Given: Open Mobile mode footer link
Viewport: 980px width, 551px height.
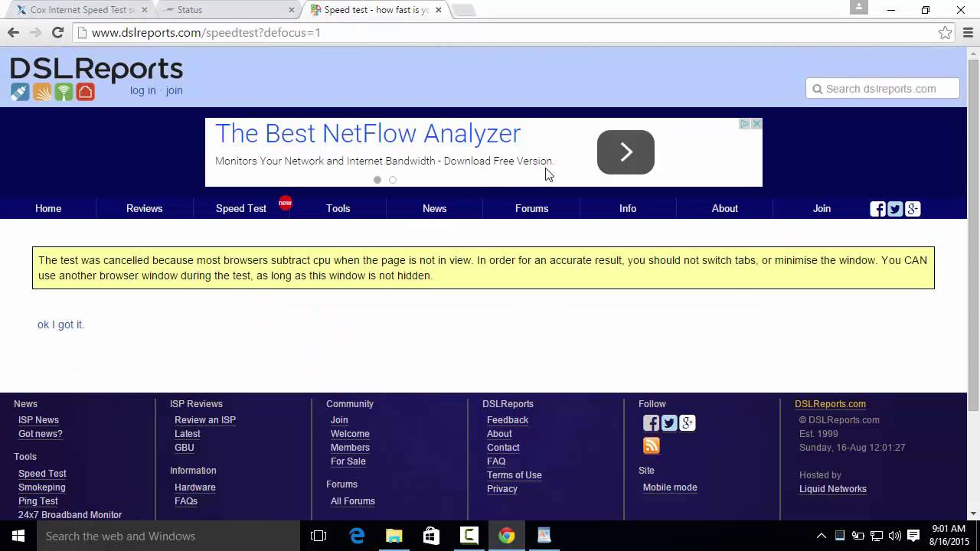Looking at the screenshot, I should click(670, 487).
